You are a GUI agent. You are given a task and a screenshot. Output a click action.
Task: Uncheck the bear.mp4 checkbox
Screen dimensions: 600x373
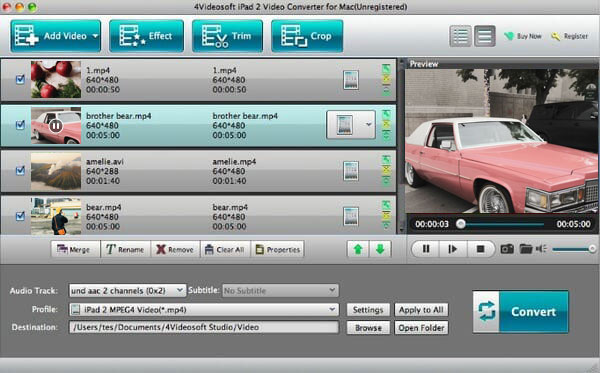coord(20,216)
